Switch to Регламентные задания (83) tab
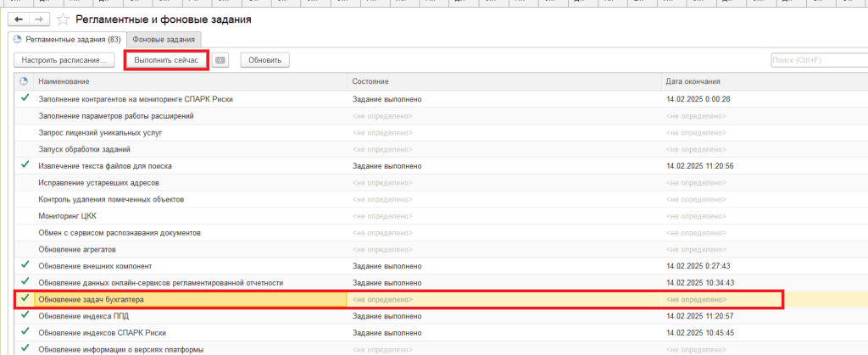The height and width of the screenshot is (355, 868). [66, 39]
